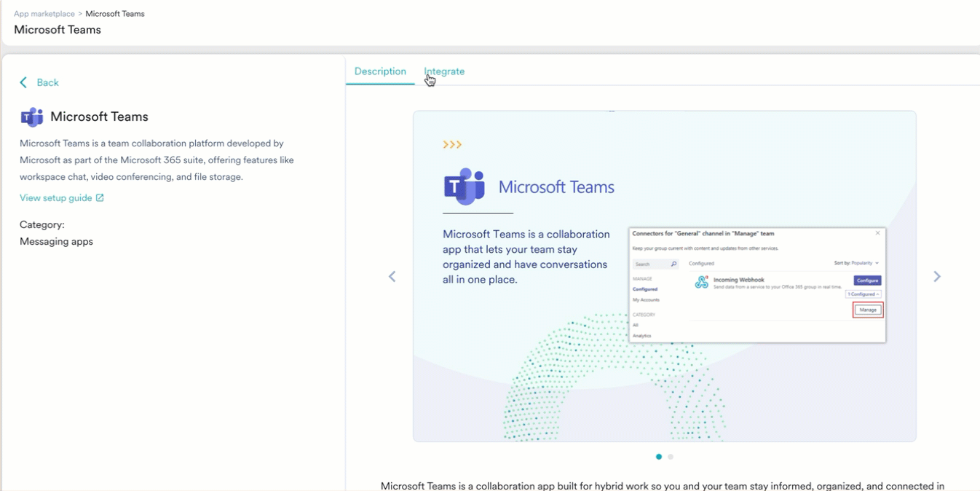The width and height of the screenshot is (980, 491).
Task: Select the second carousel dot indicator
Action: point(671,457)
